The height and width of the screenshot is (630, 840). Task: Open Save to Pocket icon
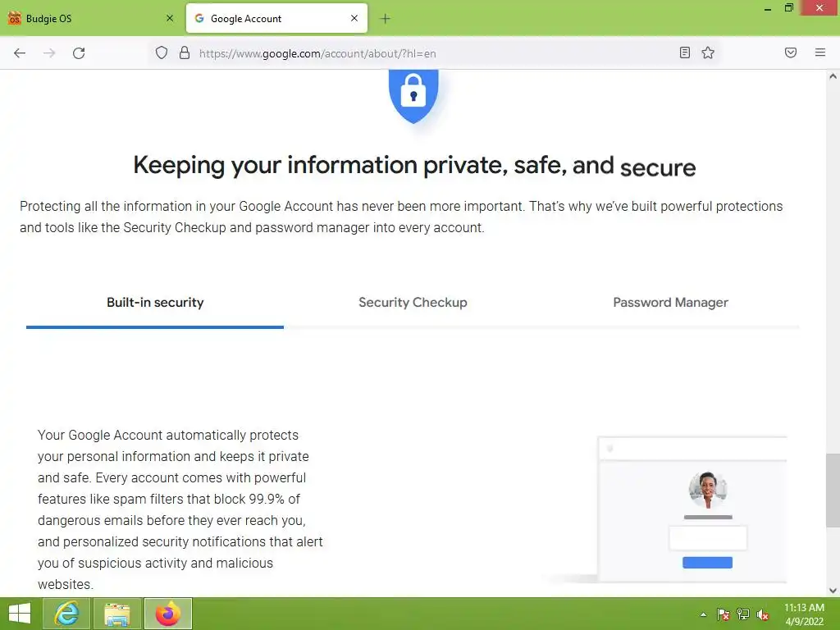pos(791,53)
